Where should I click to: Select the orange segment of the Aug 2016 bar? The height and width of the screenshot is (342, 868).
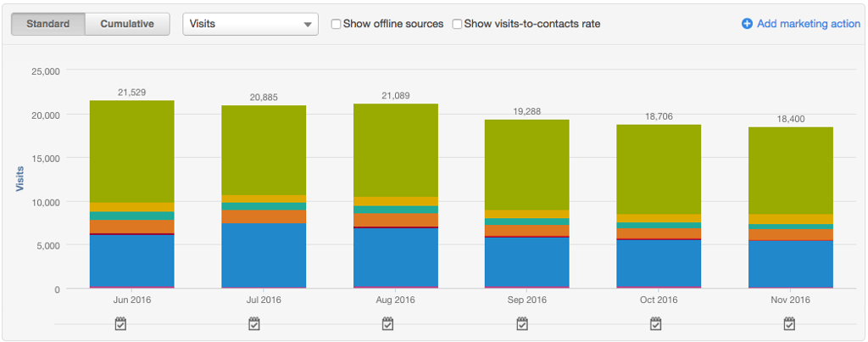point(396,220)
